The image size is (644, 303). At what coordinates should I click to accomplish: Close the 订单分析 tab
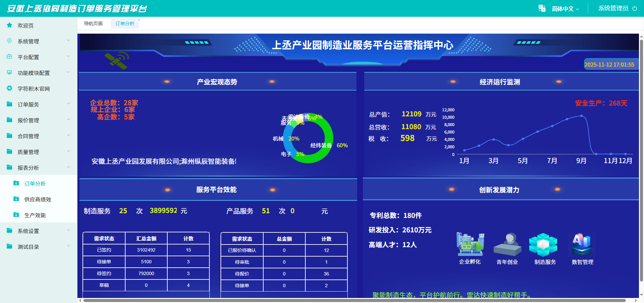pos(139,20)
